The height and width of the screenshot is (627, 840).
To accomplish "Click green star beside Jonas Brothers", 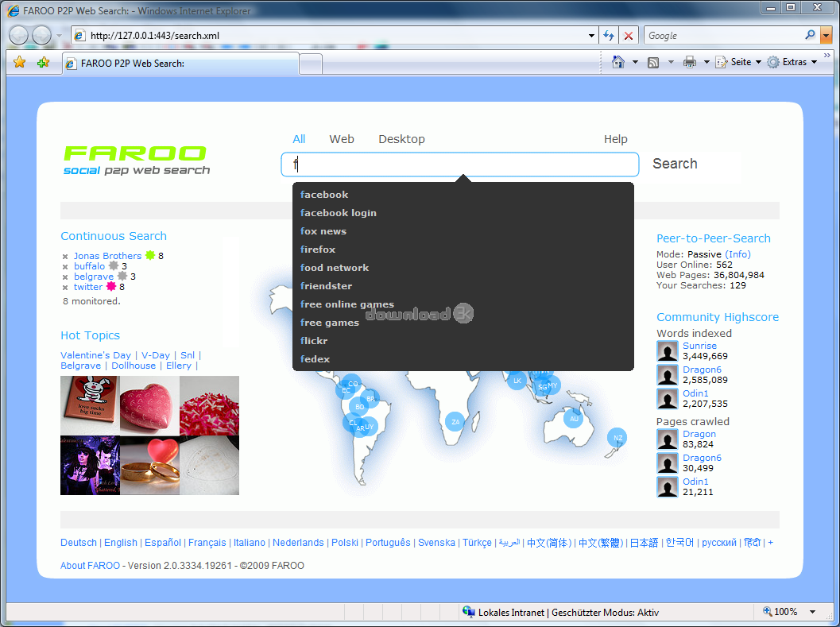I will 150,255.
